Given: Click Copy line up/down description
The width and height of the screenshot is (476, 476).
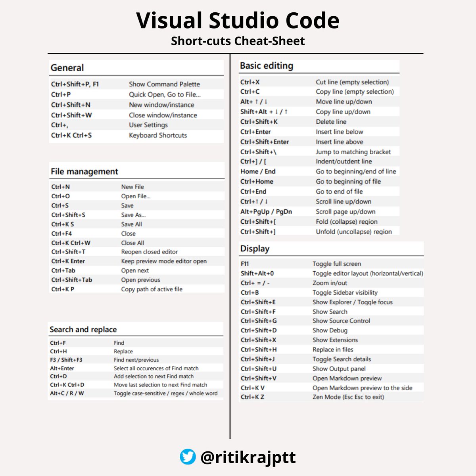Looking at the screenshot, I should pyautogui.click(x=343, y=112).
